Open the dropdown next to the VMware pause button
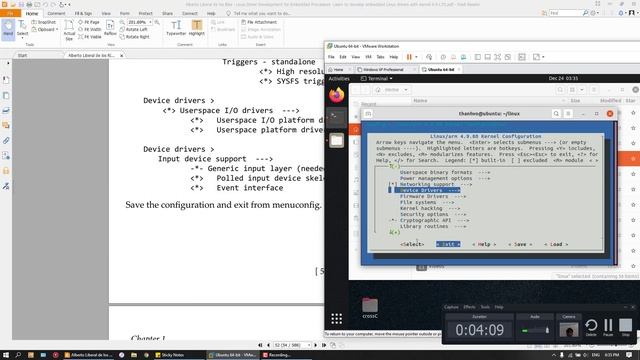The height and width of the screenshot is (360, 640). tap(416, 57)
